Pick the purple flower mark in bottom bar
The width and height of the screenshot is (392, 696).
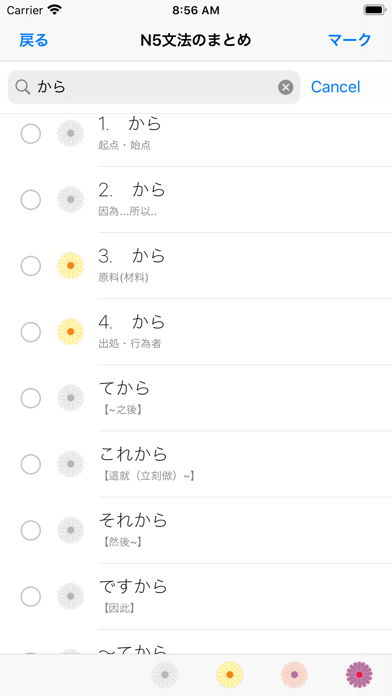click(359, 675)
